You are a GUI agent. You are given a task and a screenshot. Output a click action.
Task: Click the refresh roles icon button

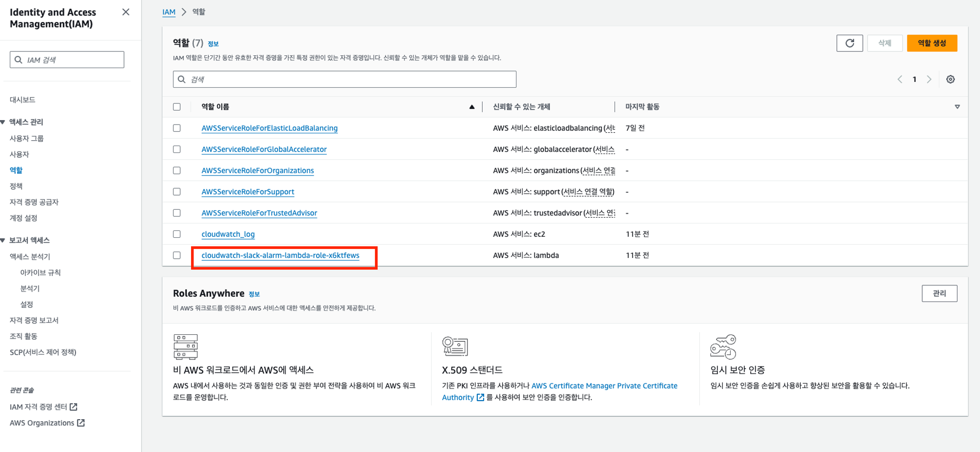tap(850, 43)
